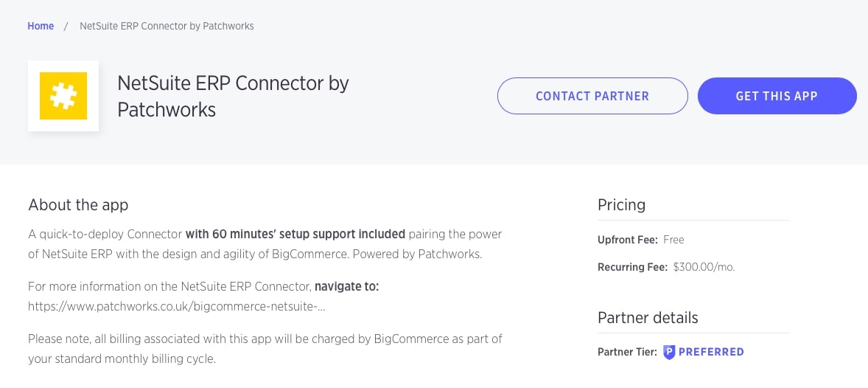Click the large NetSuite ERP Connector app title
This screenshot has width=868, height=388.
[233, 96]
